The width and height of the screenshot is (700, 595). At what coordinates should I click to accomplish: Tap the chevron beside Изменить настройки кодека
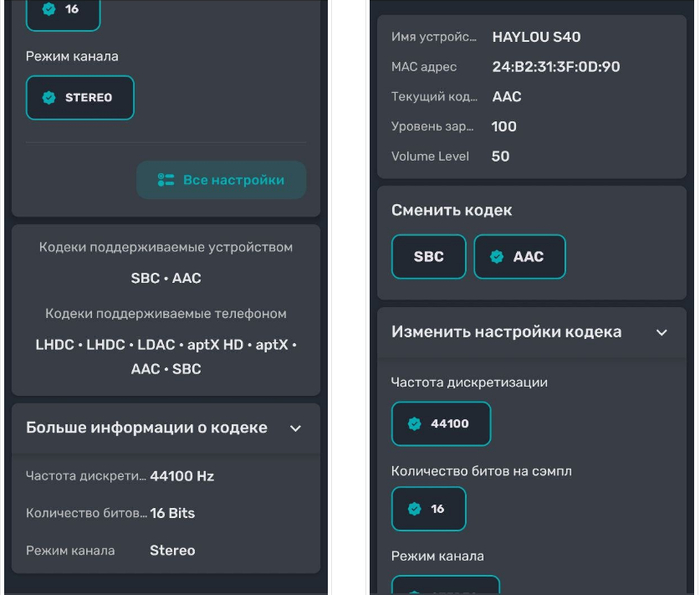click(661, 332)
